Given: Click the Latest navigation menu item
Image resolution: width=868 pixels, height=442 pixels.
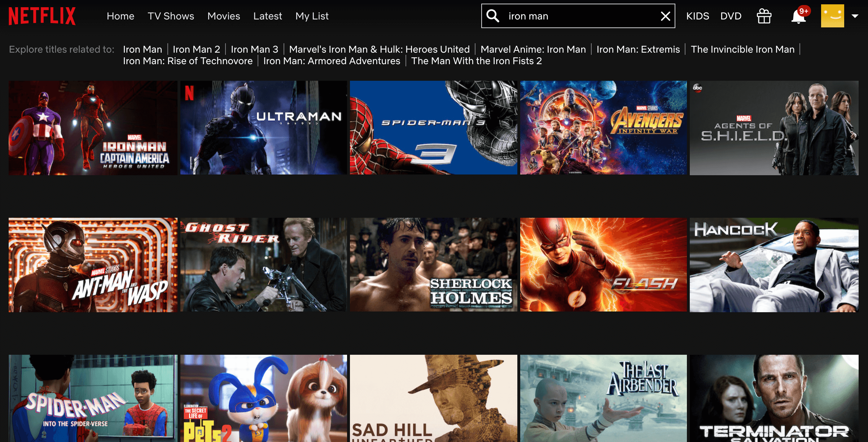Looking at the screenshot, I should tap(268, 16).
